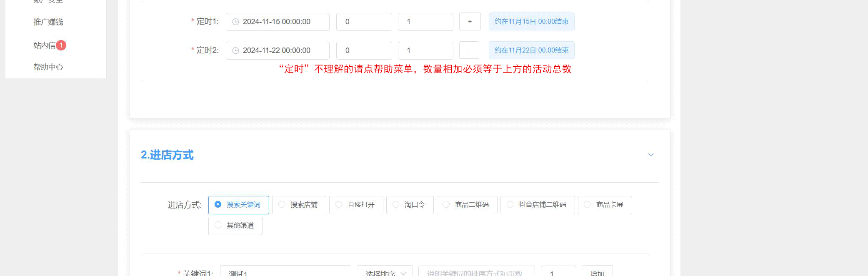Viewport: 868px width, 276px height.
Task: Open the 选择排序 dropdown
Action: 385,273
